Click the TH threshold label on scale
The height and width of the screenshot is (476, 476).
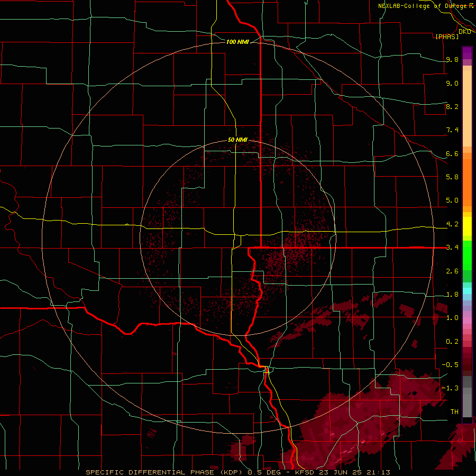coord(454,412)
